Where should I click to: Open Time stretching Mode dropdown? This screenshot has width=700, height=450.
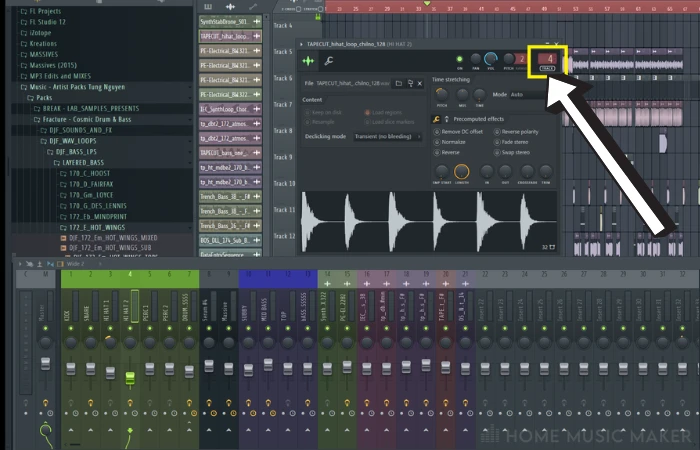tap(528, 95)
